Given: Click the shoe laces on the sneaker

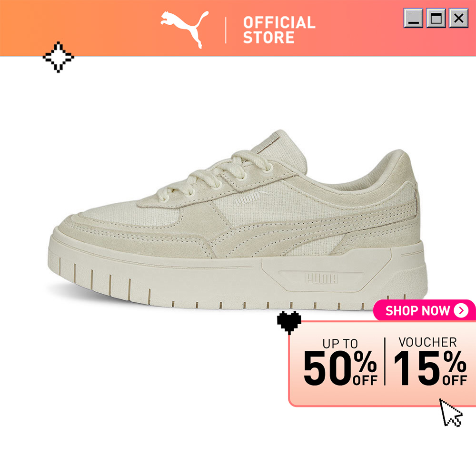Looking at the screenshot, I should click(212, 175).
